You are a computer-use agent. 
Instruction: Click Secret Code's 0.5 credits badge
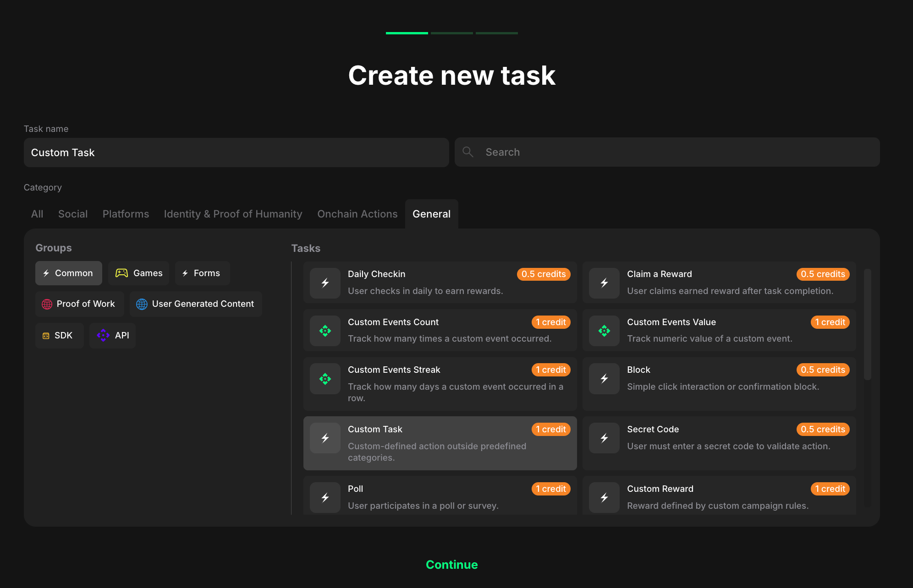point(823,429)
